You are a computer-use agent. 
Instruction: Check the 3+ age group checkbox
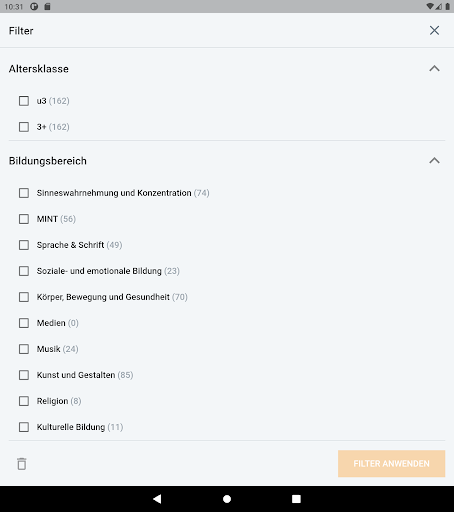click(x=24, y=127)
